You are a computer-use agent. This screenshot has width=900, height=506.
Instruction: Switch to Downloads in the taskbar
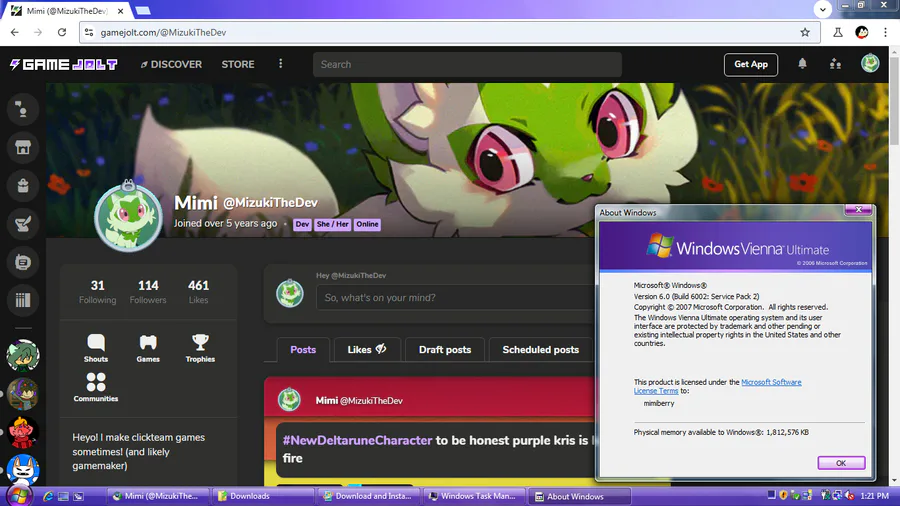[x=262, y=496]
